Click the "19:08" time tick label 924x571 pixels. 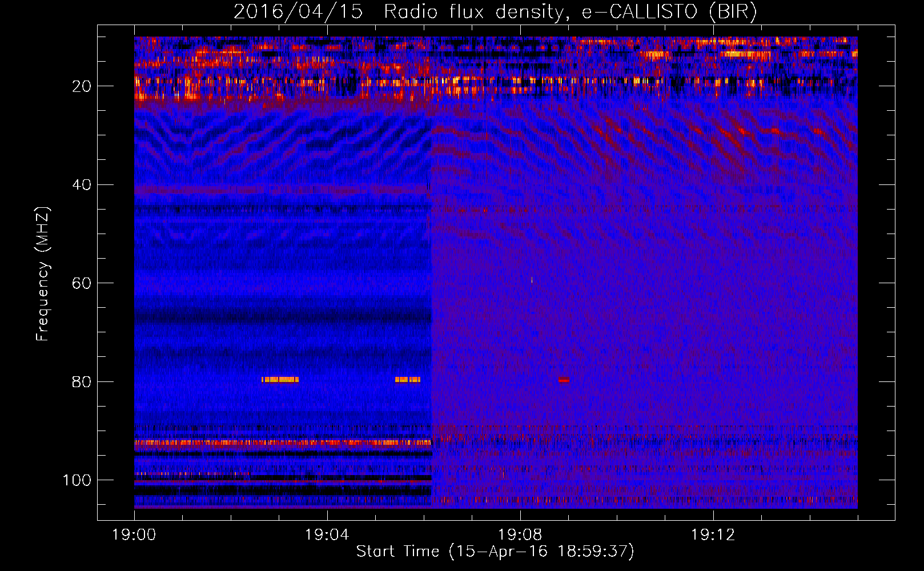520,535
